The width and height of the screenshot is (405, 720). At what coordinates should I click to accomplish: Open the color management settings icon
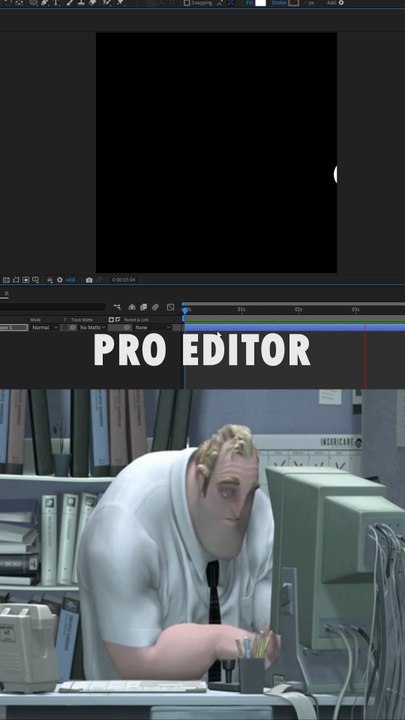[x=50, y=280]
